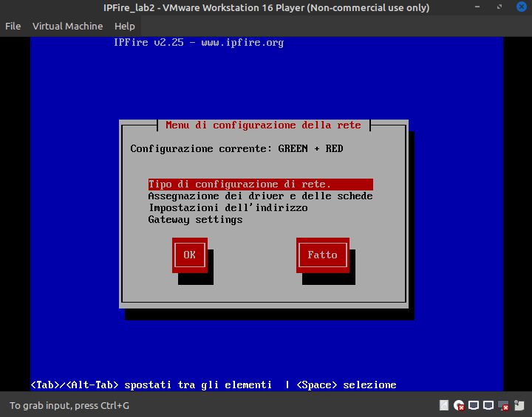Open the message log note icon
This screenshot has width=532, height=417.
(519, 405)
